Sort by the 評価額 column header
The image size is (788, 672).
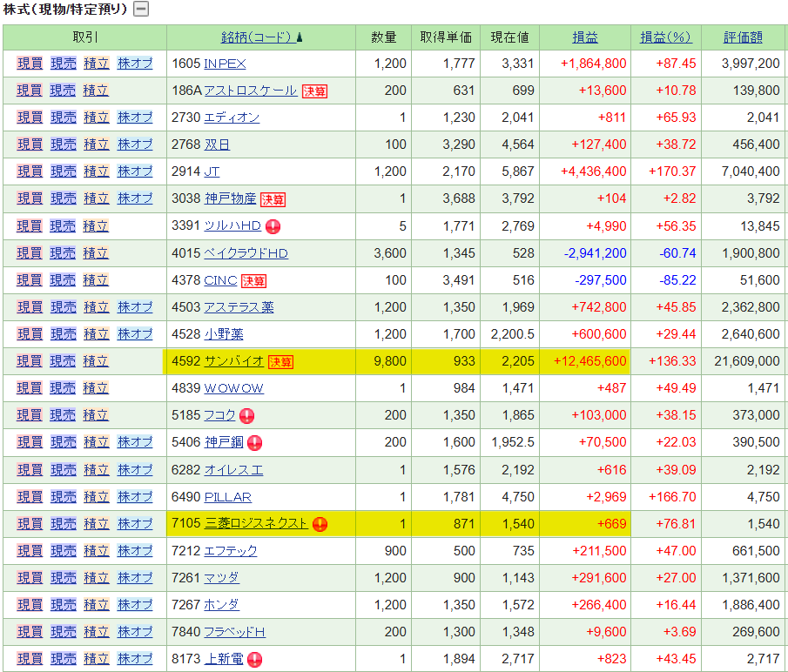pos(743,37)
